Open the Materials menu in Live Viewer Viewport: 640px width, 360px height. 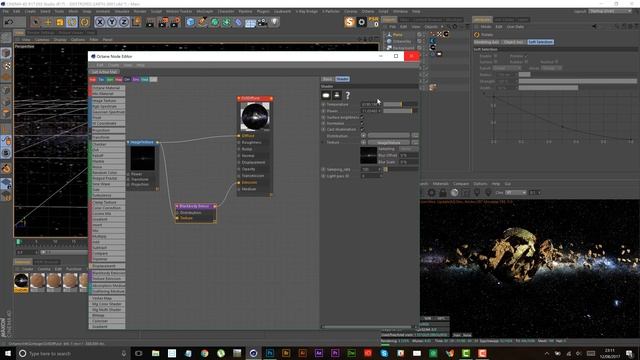click(x=440, y=184)
